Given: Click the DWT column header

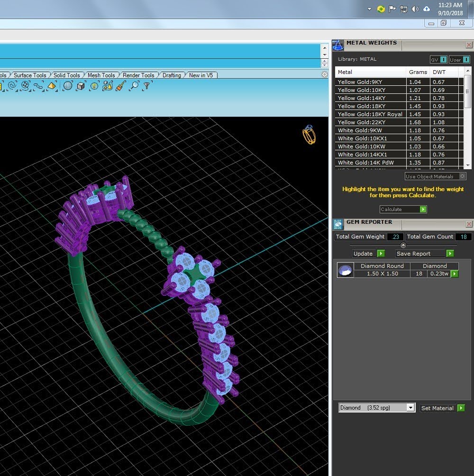Looking at the screenshot, I should click(x=444, y=72).
